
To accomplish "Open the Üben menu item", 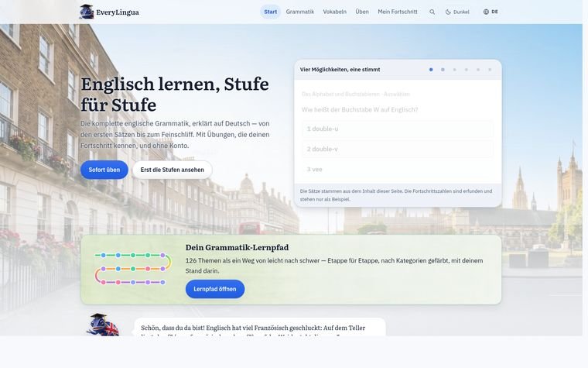I will click(x=362, y=12).
